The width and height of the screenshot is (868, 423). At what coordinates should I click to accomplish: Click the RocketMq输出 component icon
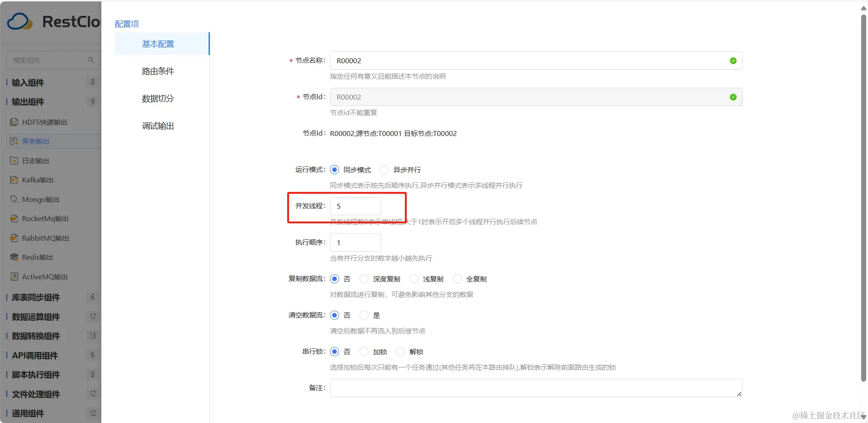[x=14, y=218]
